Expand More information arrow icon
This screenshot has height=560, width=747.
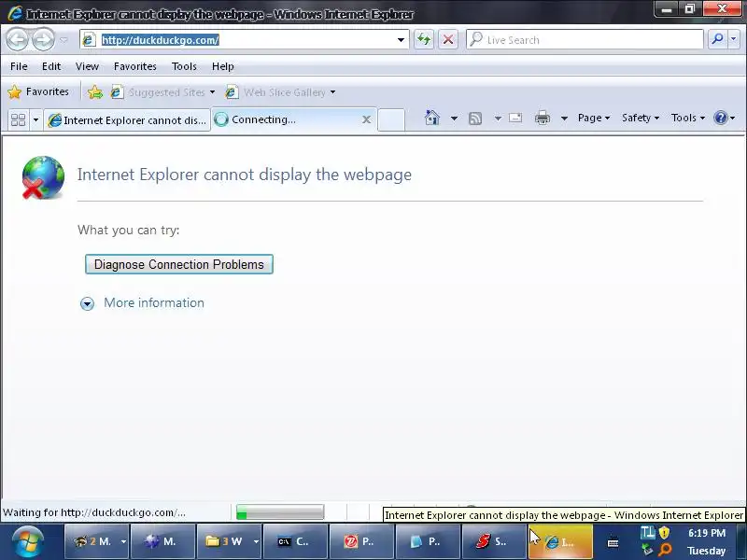click(x=87, y=303)
